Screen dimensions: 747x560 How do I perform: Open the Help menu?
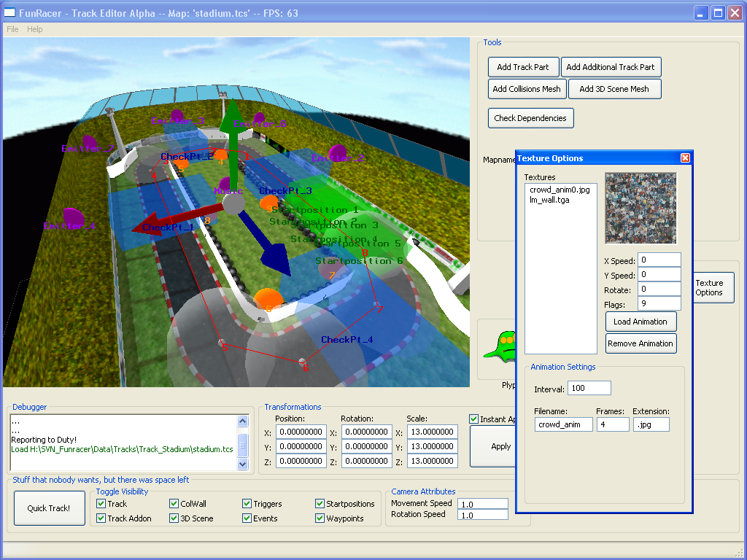tap(35, 29)
